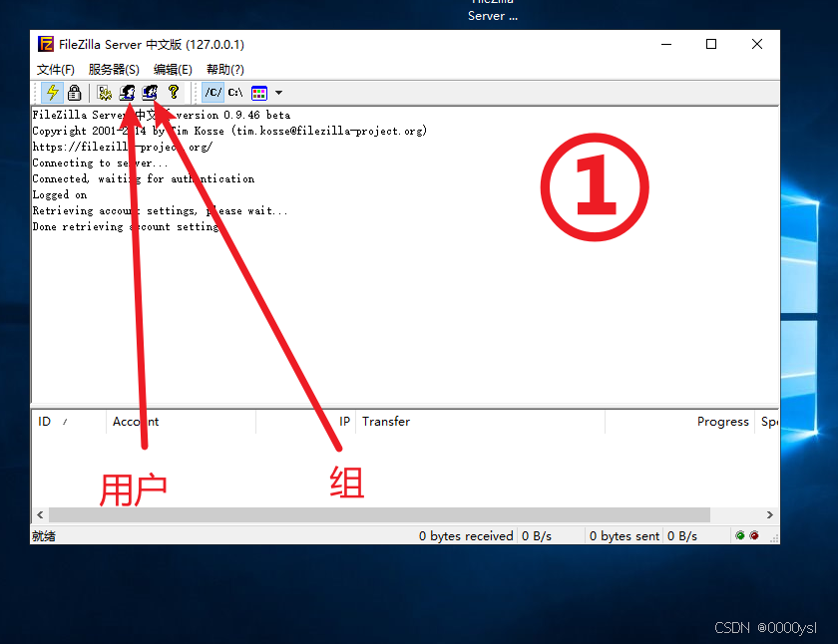The height and width of the screenshot is (644, 838).
Task: Click the '0 bytes sent' status text
Action: point(625,536)
